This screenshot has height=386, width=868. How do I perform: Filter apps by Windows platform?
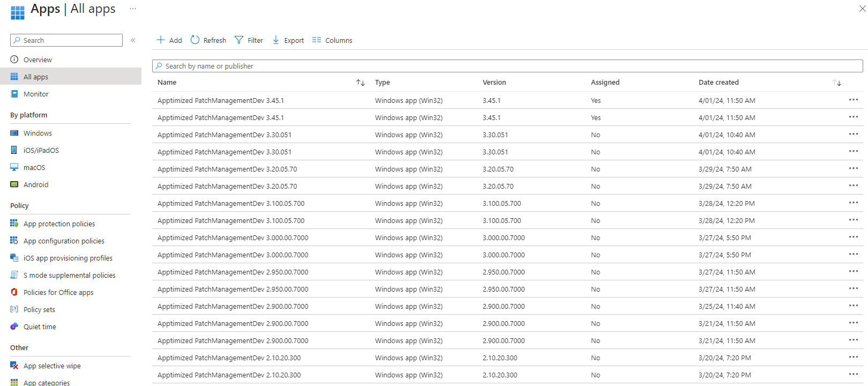click(x=38, y=133)
